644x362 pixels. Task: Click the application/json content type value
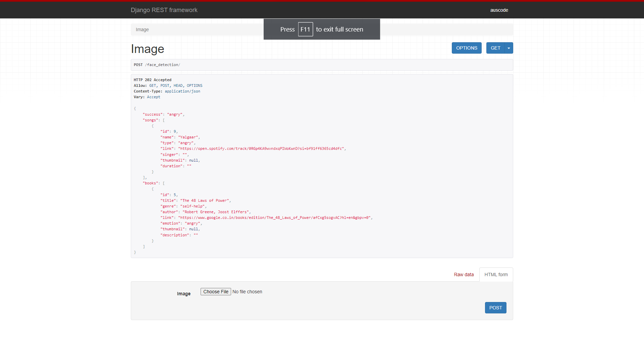coord(182,91)
